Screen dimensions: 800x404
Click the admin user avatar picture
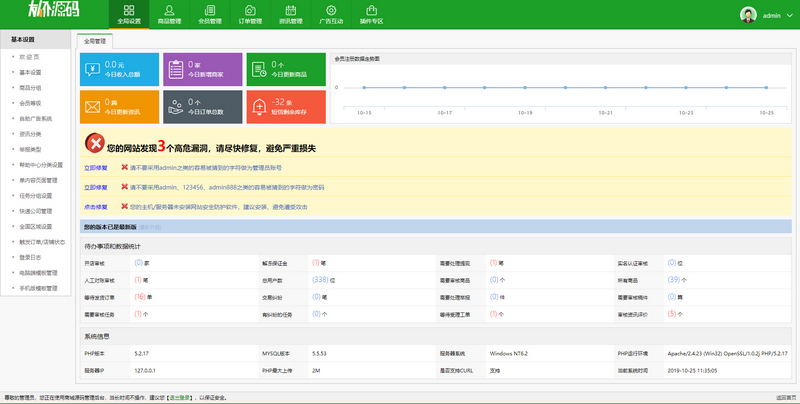click(x=748, y=15)
